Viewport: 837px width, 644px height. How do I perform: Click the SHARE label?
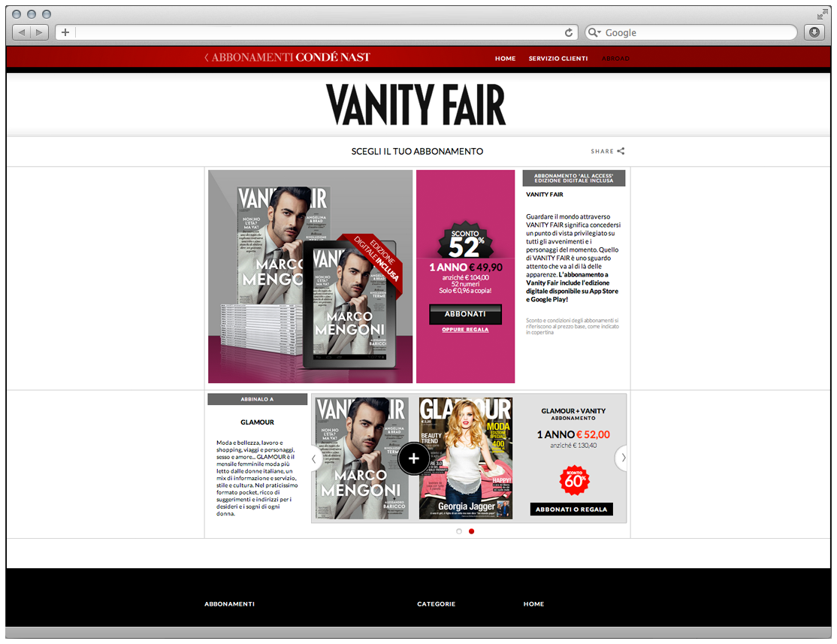coord(602,152)
